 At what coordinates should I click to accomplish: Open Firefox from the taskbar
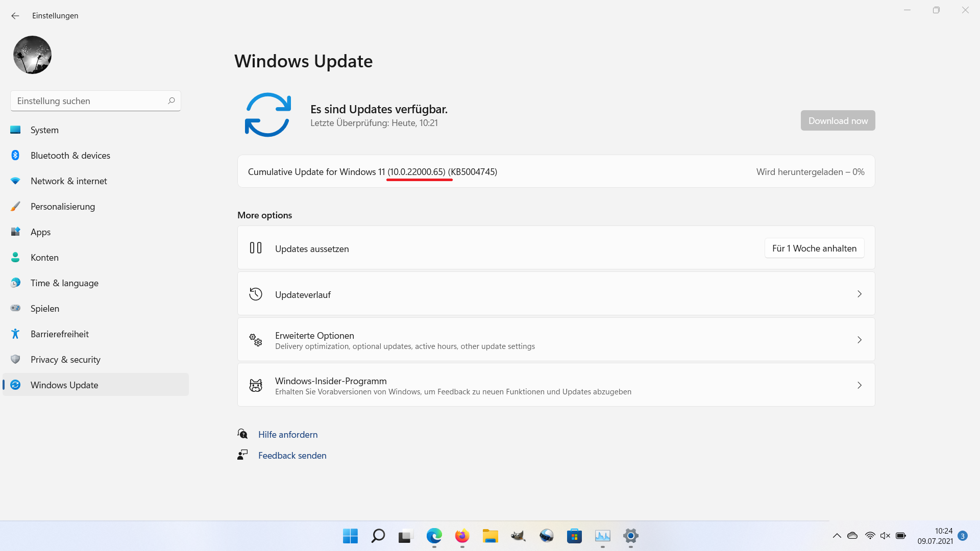point(462,536)
